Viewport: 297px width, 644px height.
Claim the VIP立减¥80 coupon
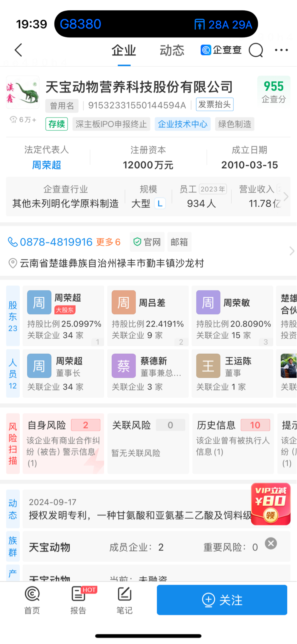[x=271, y=504]
